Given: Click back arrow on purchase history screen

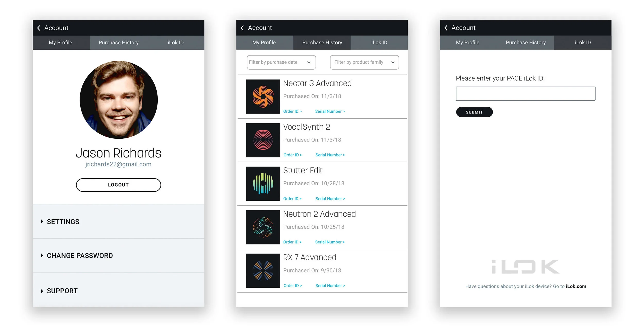Looking at the screenshot, I should [x=242, y=28].
